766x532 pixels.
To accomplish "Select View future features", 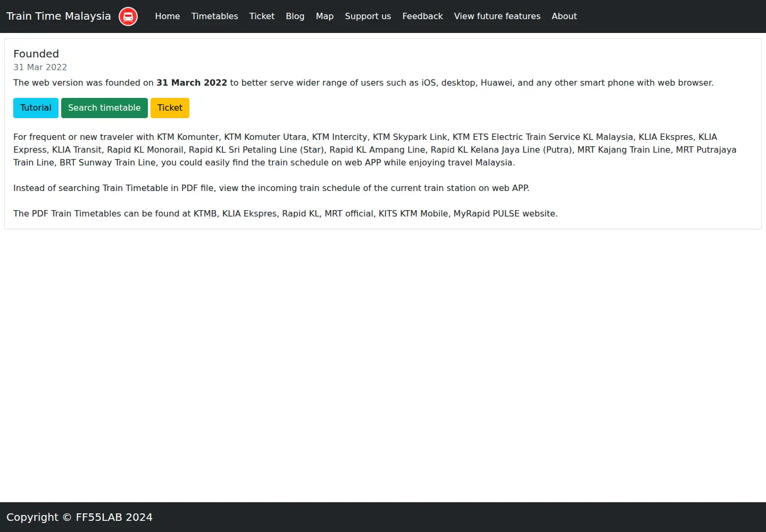I will 497,16.
